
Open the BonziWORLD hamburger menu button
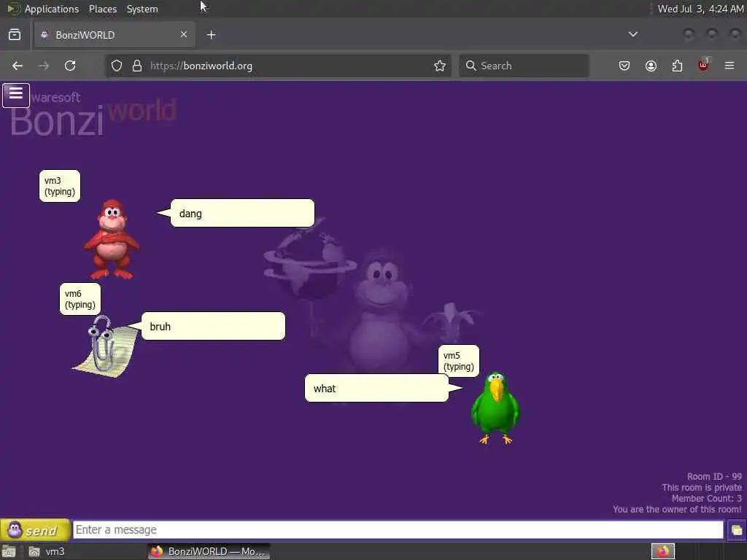point(16,96)
